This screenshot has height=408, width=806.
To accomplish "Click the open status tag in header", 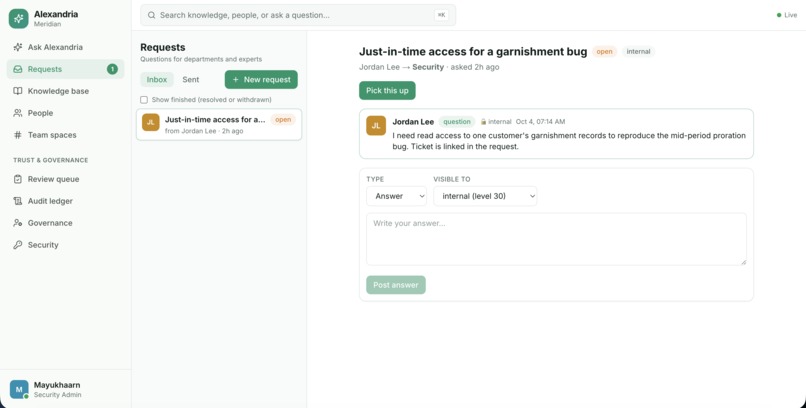I will click(x=604, y=51).
